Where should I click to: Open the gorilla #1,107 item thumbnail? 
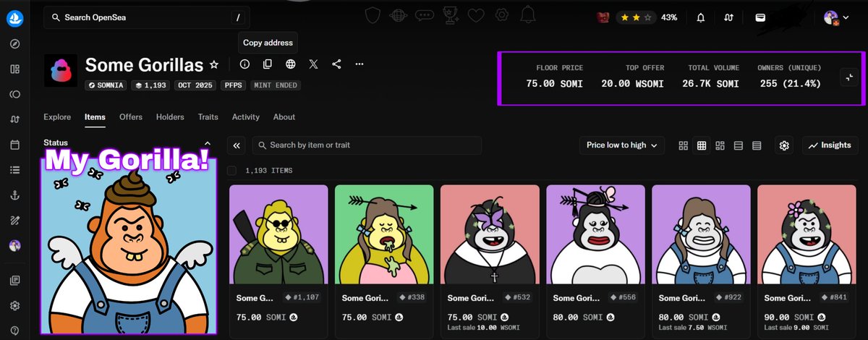pyautogui.click(x=278, y=234)
